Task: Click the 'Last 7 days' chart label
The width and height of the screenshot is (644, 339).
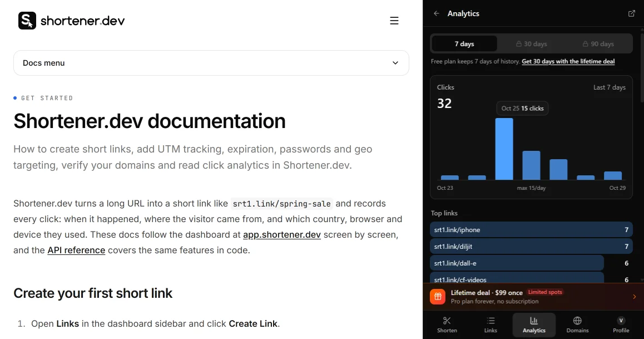Action: (610, 87)
